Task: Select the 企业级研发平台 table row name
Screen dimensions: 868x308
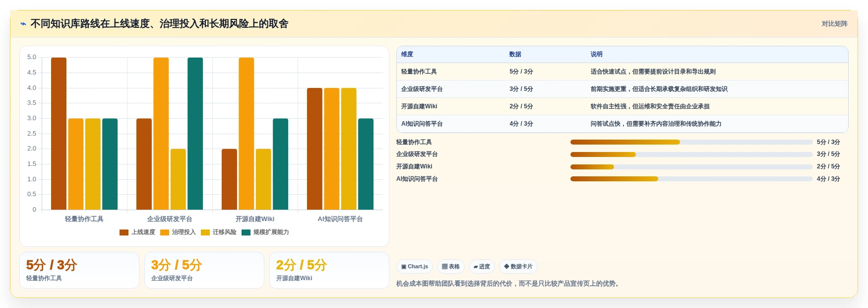Action: (422, 89)
